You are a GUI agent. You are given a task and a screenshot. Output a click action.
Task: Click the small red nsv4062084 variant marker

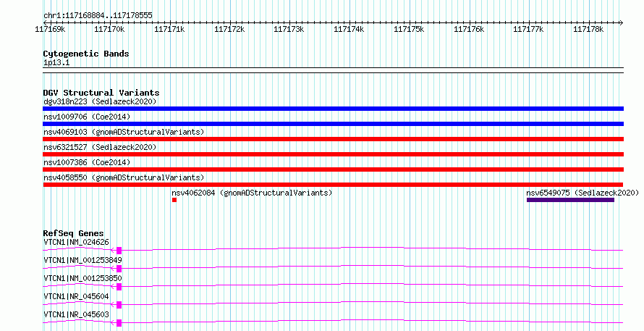pyautogui.click(x=174, y=200)
